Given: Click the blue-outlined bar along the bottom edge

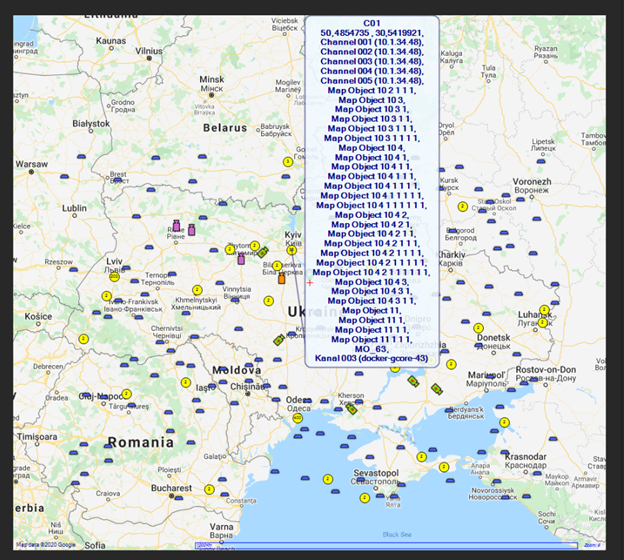Looking at the screenshot, I should 386,545.
